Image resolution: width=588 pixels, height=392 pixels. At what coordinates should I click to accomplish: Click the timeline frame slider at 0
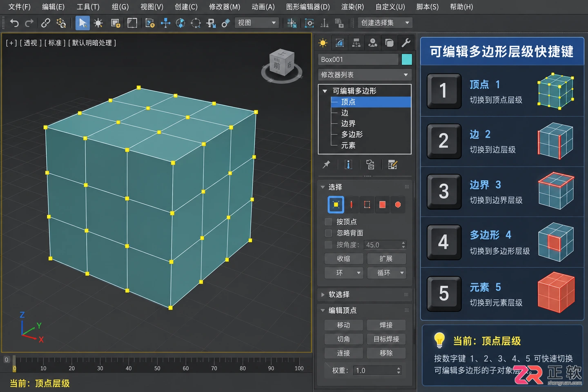click(14, 364)
